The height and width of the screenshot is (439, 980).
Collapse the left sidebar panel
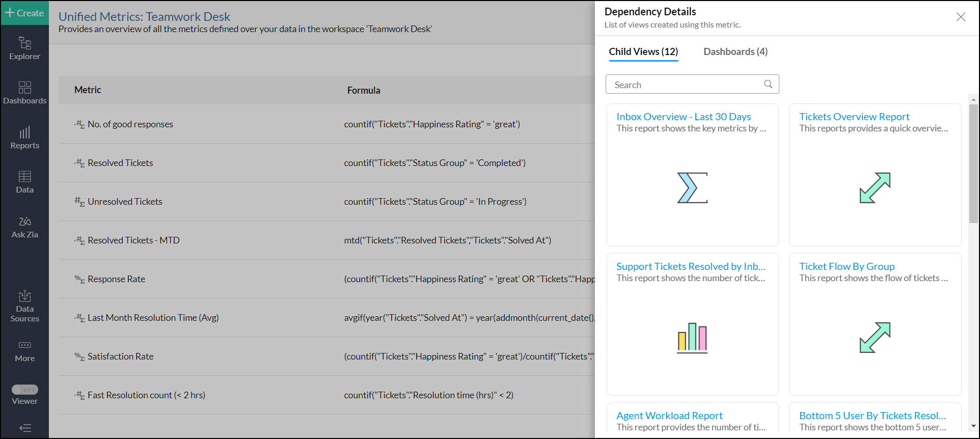[25, 428]
